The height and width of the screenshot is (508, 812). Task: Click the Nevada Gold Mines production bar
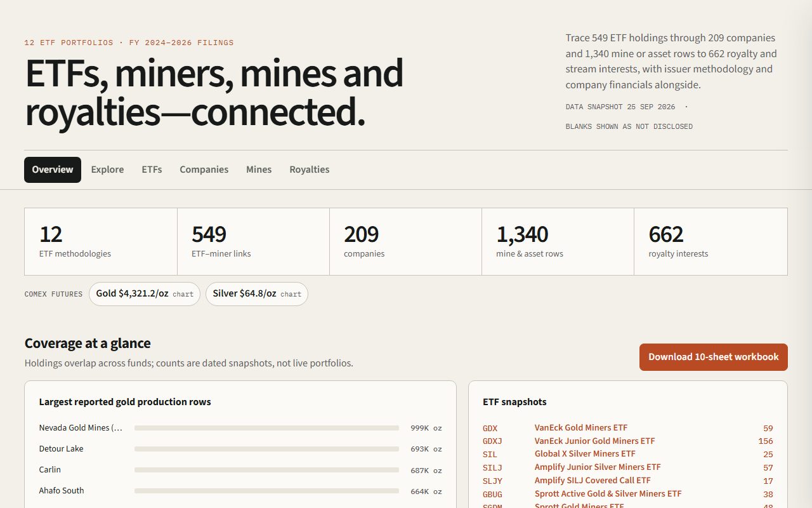266,428
